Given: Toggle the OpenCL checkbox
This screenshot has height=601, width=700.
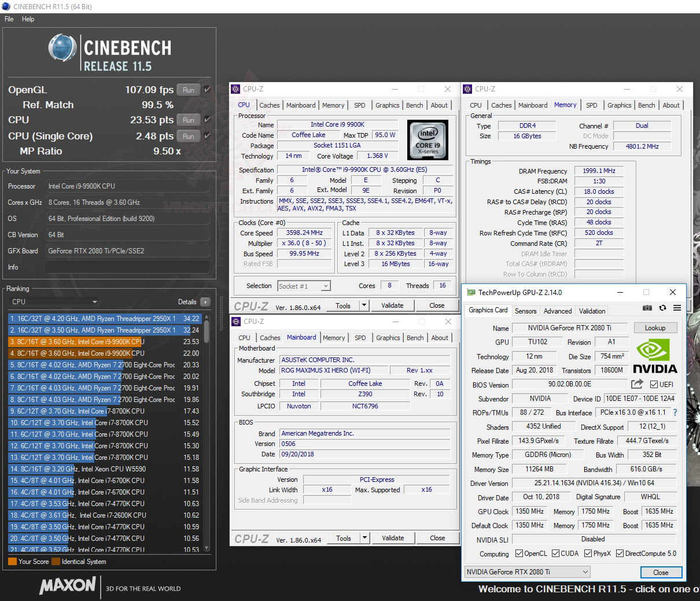Looking at the screenshot, I should pyautogui.click(x=518, y=554).
